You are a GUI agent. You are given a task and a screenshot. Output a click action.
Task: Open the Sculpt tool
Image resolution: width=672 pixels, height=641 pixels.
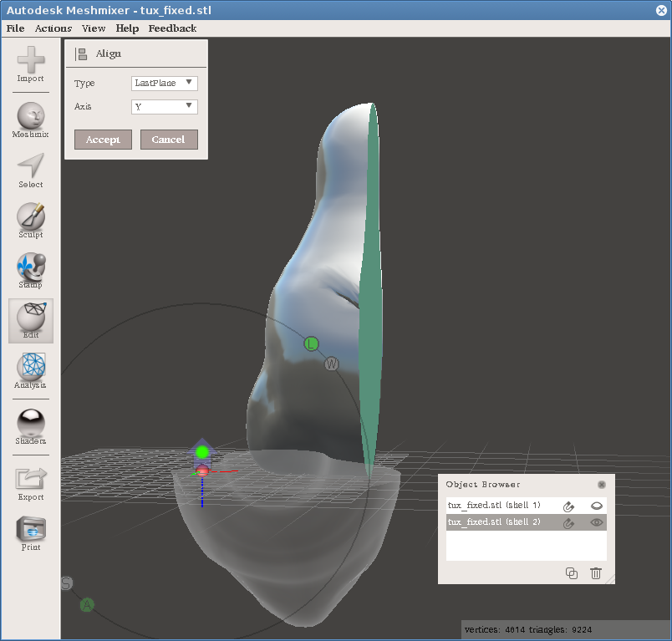click(30, 221)
